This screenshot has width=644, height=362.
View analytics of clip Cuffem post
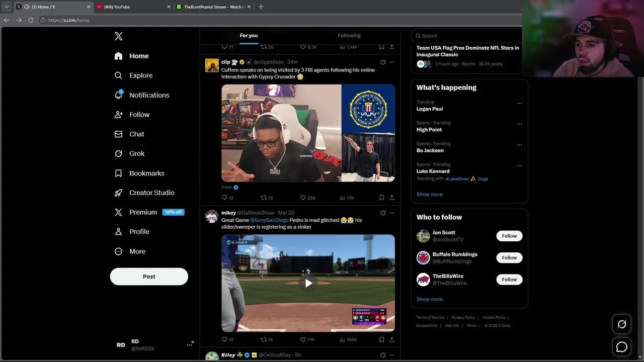tap(347, 198)
